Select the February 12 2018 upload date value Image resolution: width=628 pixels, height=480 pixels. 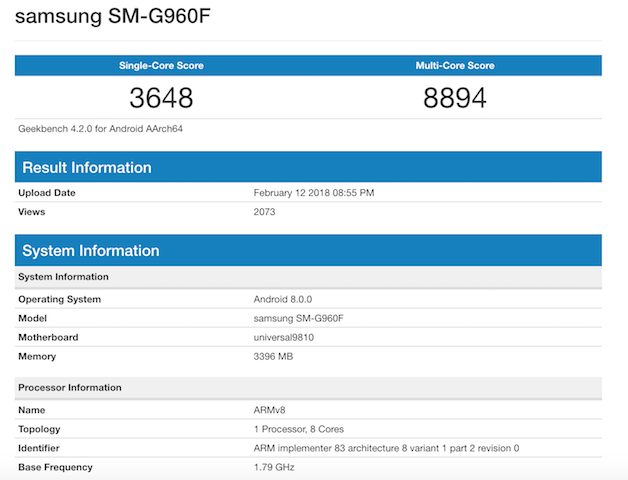pyautogui.click(x=314, y=193)
